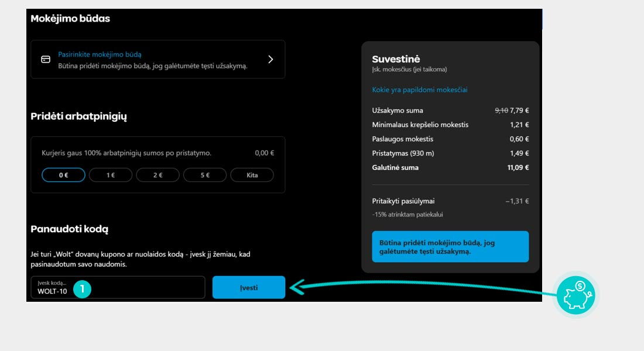The height and width of the screenshot is (351, 644).
Task: Click 'Minimalaus krepšelio mokestis' row label
Action: click(420, 125)
